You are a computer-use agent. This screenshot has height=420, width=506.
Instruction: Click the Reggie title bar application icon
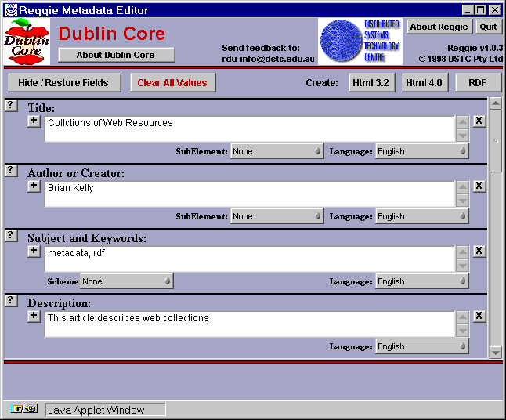click(x=11, y=10)
